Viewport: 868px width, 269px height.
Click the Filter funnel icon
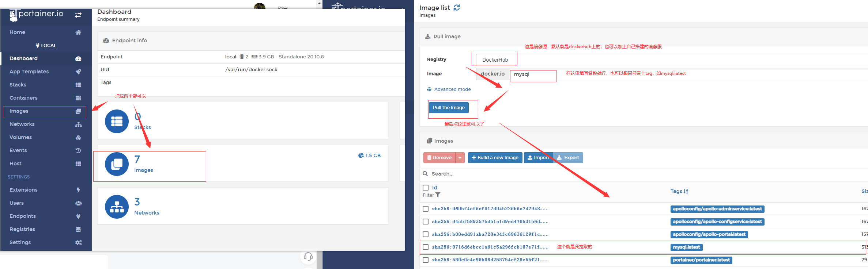point(438,195)
